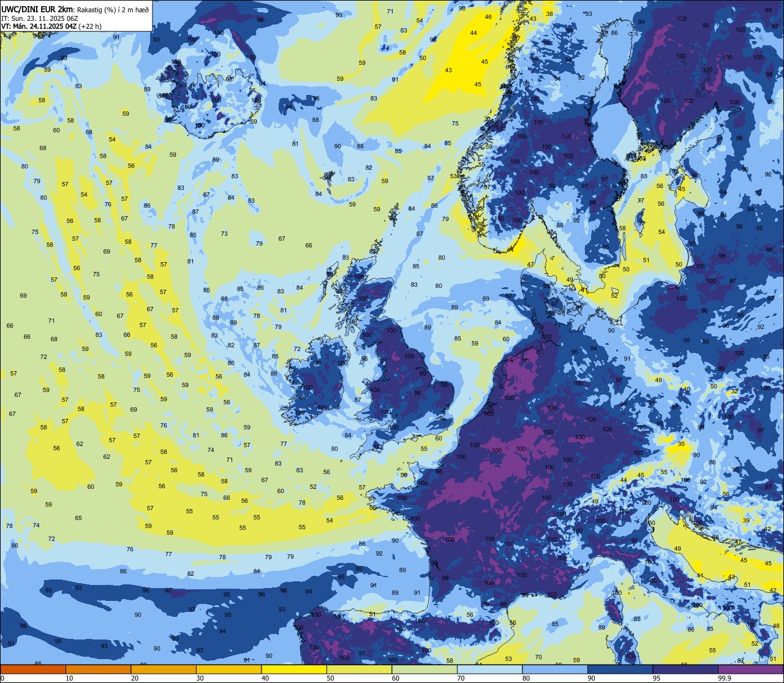Click the '30' tick label on the legend
Image resolution: width=784 pixels, height=683 pixels.
(x=200, y=678)
